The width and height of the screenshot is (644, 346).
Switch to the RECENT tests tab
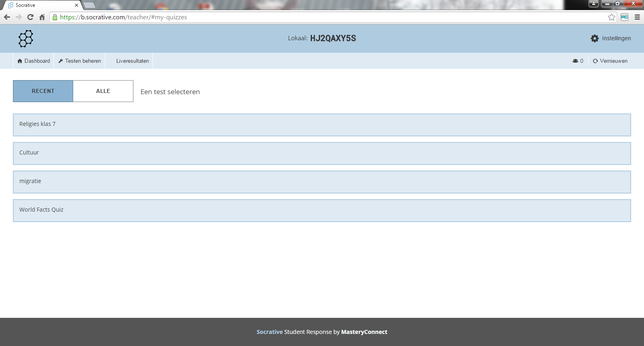tap(43, 91)
